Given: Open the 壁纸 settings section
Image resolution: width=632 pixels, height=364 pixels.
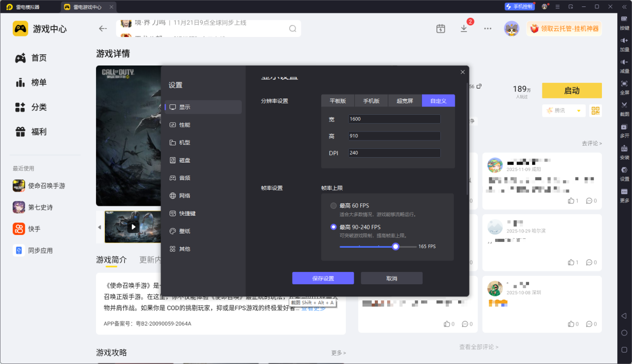Looking at the screenshot, I should tap(203, 231).
